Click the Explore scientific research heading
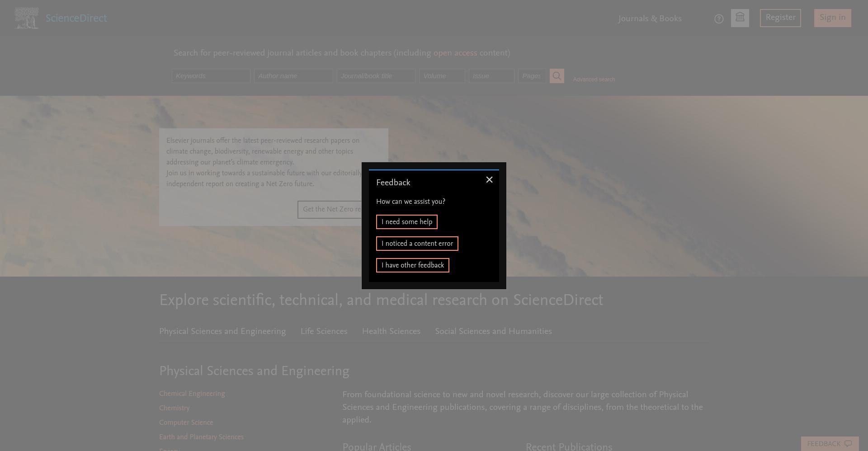Image resolution: width=868 pixels, height=451 pixels. pos(381,301)
